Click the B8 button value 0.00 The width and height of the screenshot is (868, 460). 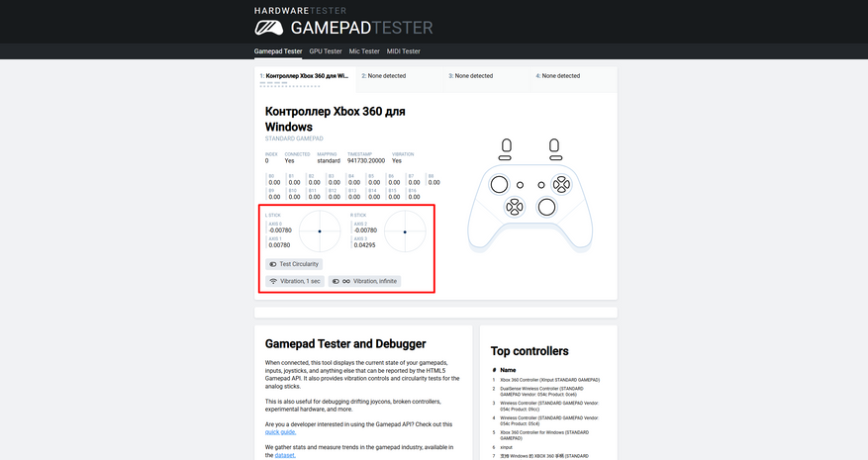tap(434, 182)
